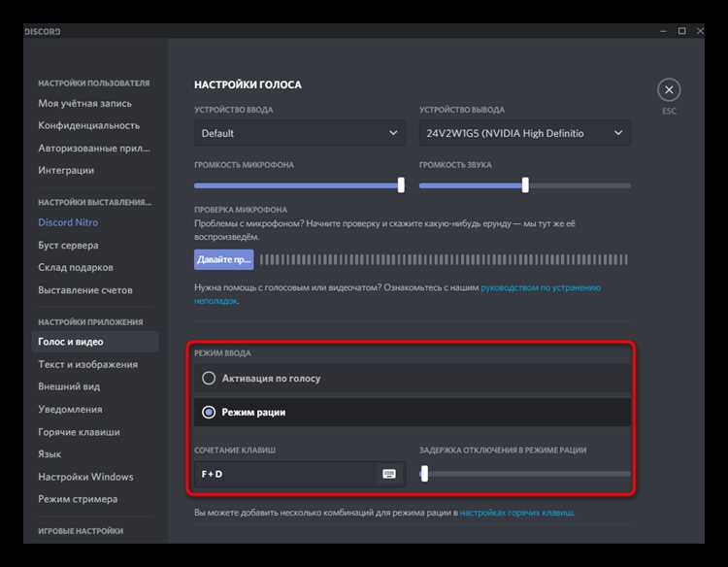Click the microphone volume slider handle
Screen dimensions: 728x567
pyautogui.click(x=401, y=184)
